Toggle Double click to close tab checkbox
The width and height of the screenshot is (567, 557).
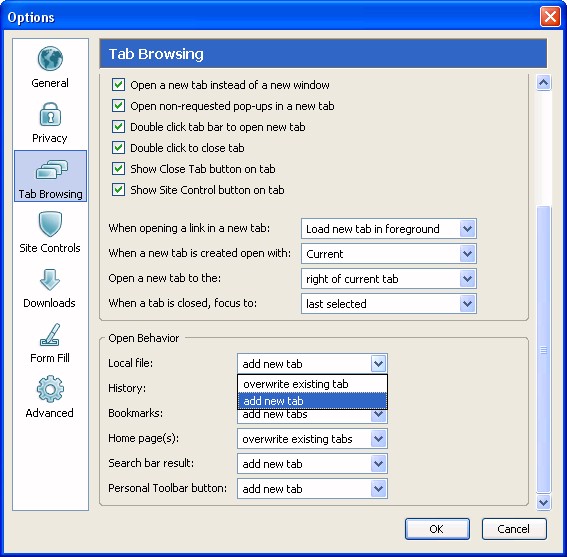[118, 148]
